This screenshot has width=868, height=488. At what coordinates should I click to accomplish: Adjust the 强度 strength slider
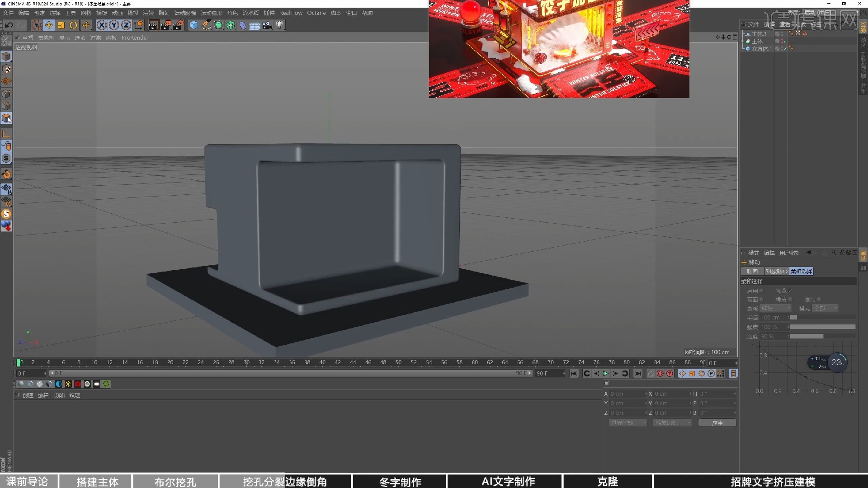click(x=823, y=327)
